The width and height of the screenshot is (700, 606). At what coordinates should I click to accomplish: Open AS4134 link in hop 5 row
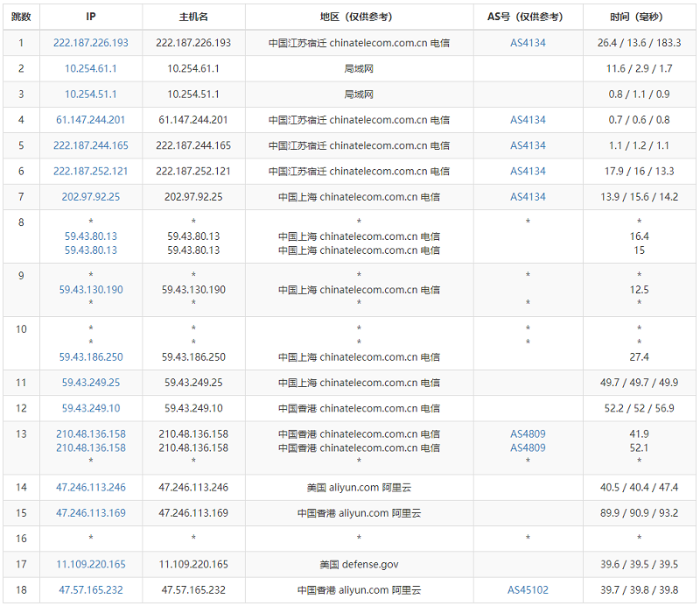528,145
